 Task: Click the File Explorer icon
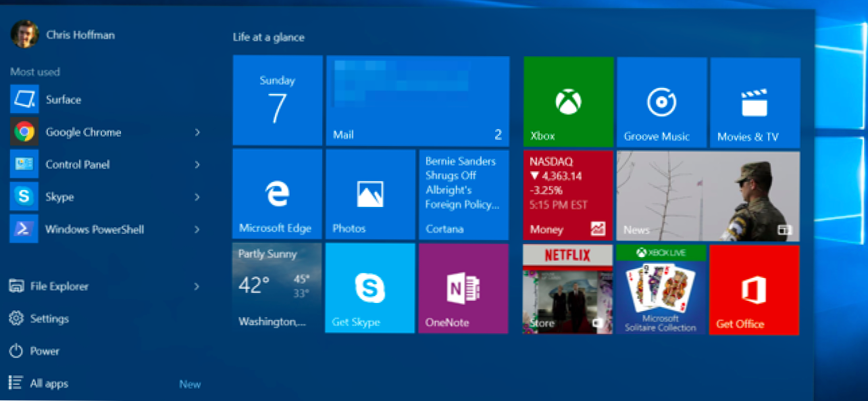[17, 286]
